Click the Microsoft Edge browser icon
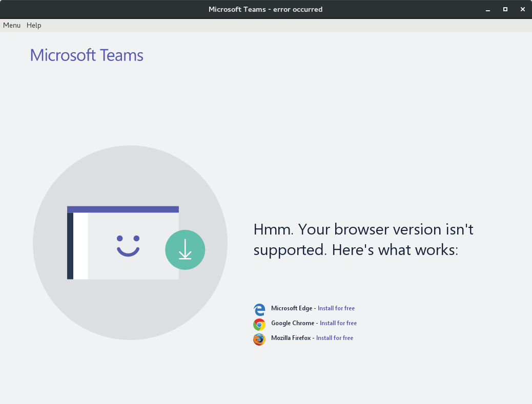Screen dimensions: 532x404 [259, 309]
